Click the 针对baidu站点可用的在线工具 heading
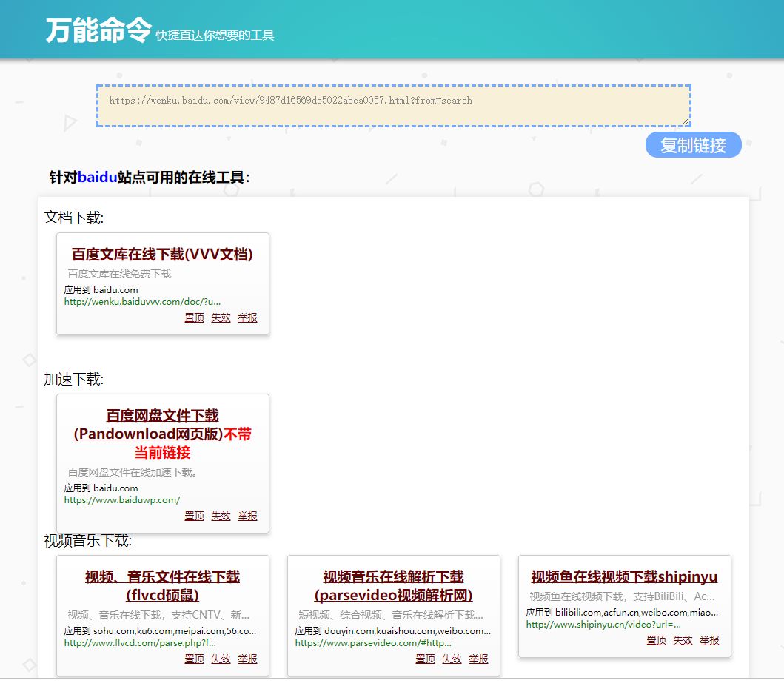This screenshot has width=784, height=683. click(149, 178)
